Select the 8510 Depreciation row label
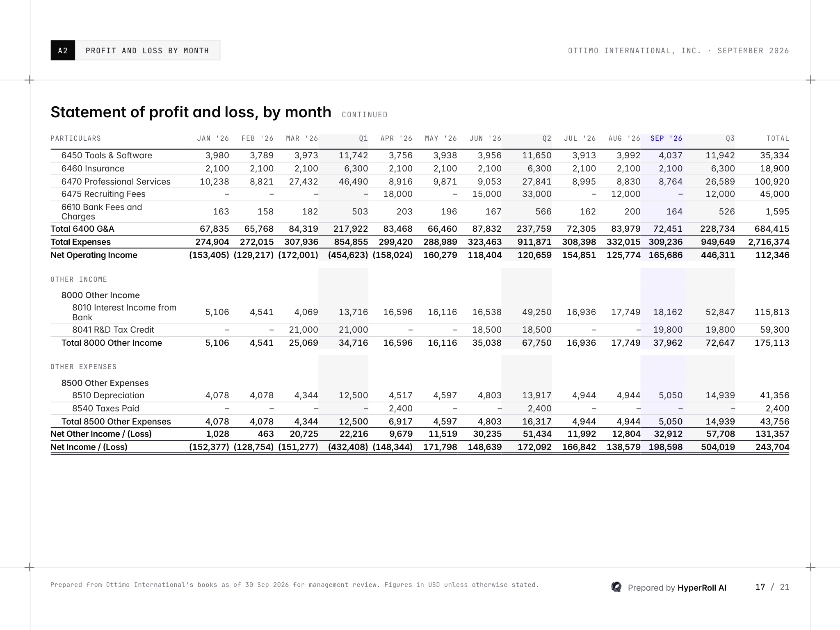 (x=108, y=395)
